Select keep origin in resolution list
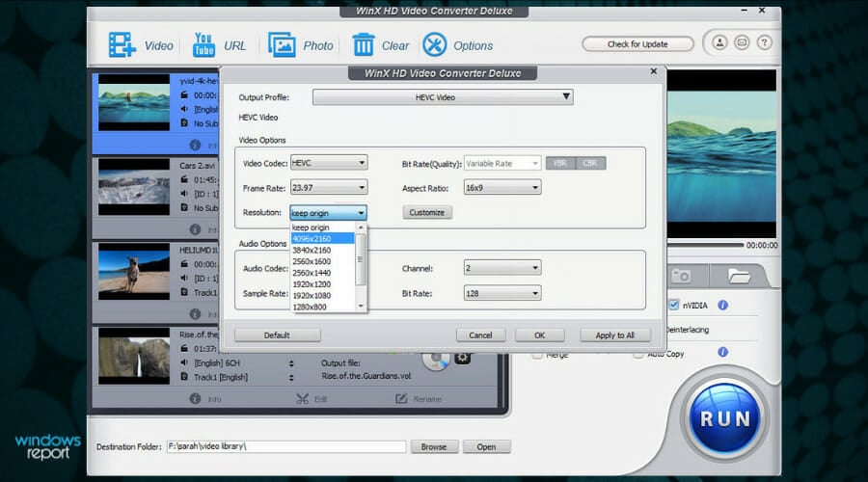The width and height of the screenshot is (868, 482). 323,228
